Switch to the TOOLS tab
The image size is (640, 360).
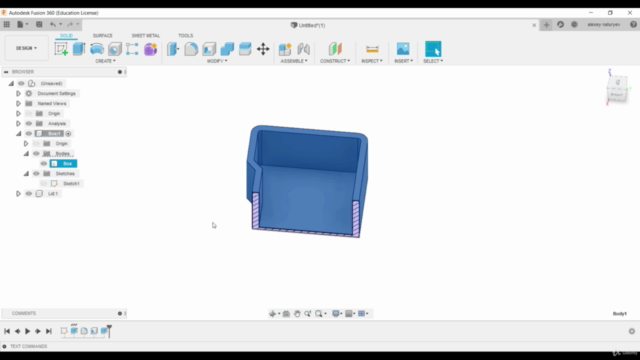[x=186, y=36]
